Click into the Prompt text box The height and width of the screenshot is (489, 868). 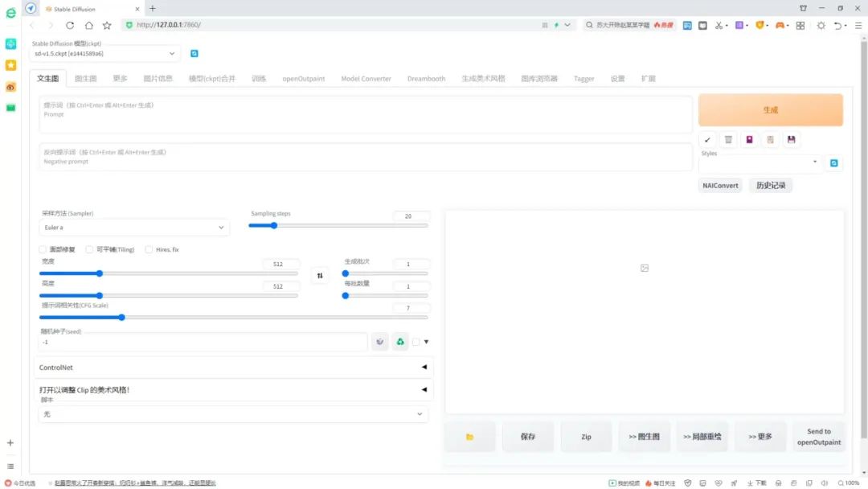366,115
